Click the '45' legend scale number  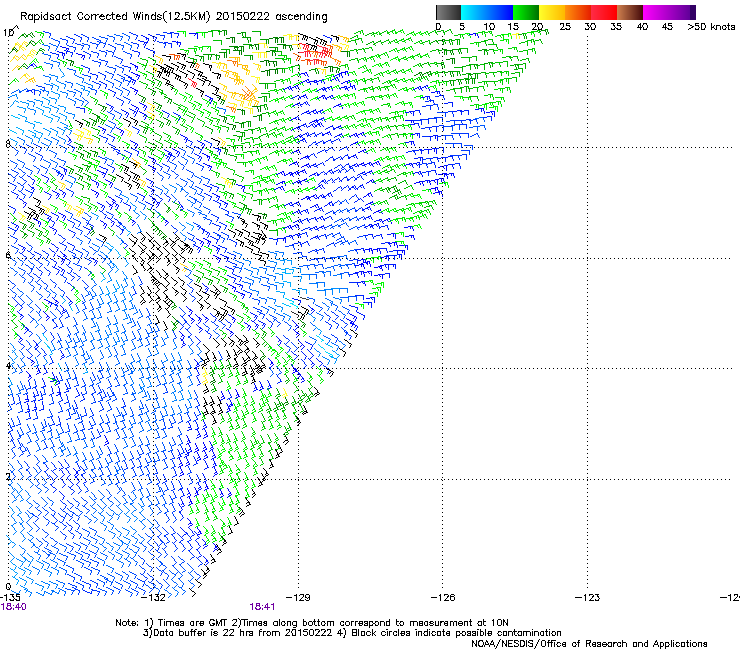667,27
